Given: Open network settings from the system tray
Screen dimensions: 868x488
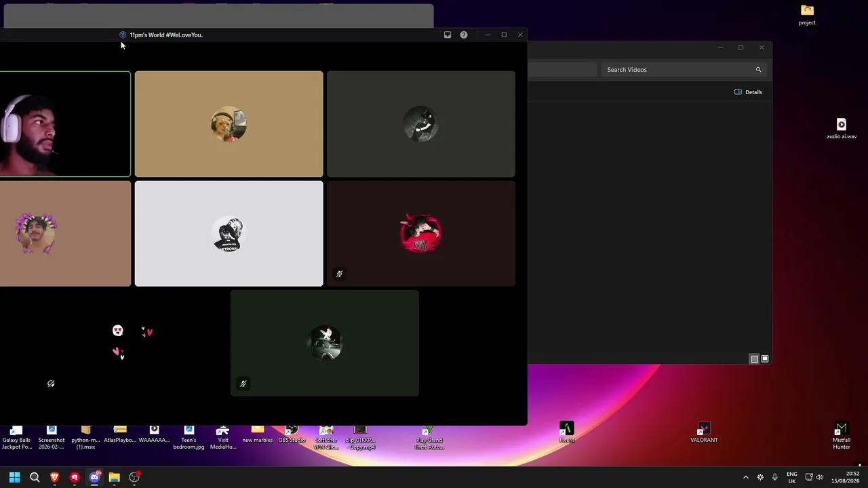Looking at the screenshot, I should [808, 477].
